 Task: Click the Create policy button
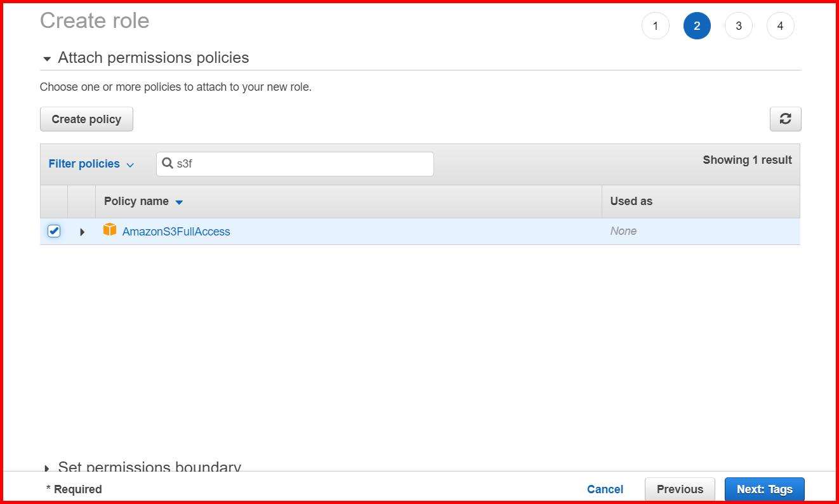pyautogui.click(x=86, y=119)
